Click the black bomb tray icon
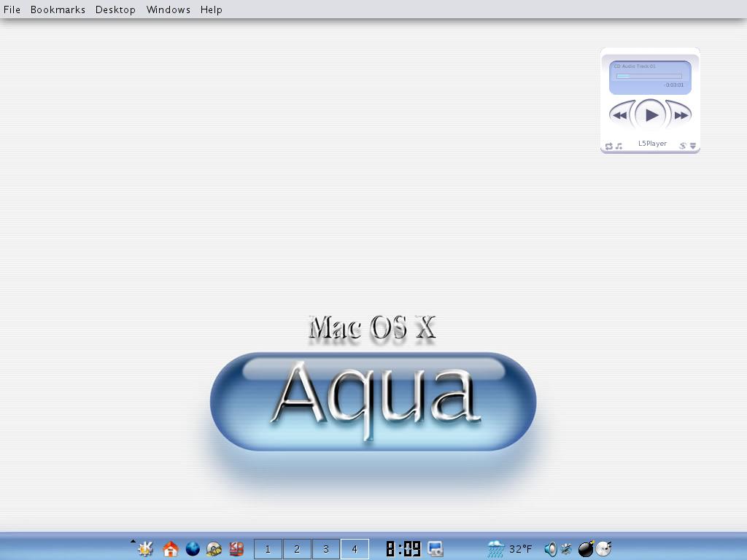Image resolution: width=747 pixels, height=560 pixels. click(x=586, y=549)
